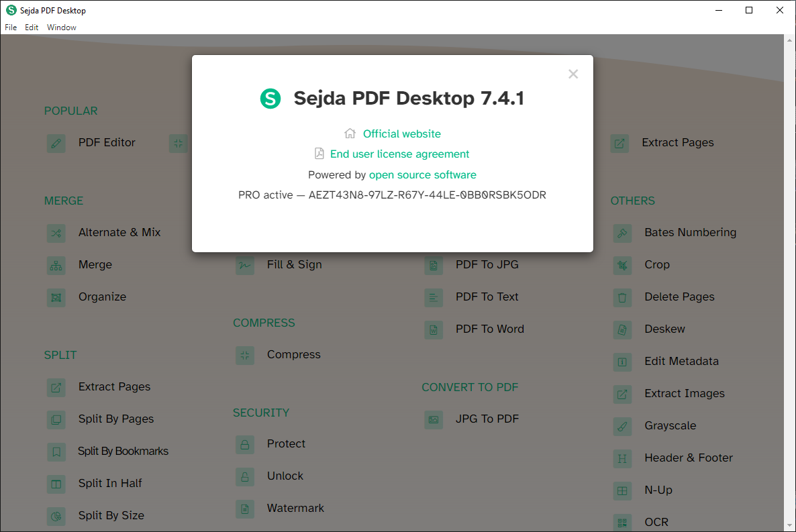Follow the open source software link
This screenshot has width=796, height=532.
pos(422,174)
